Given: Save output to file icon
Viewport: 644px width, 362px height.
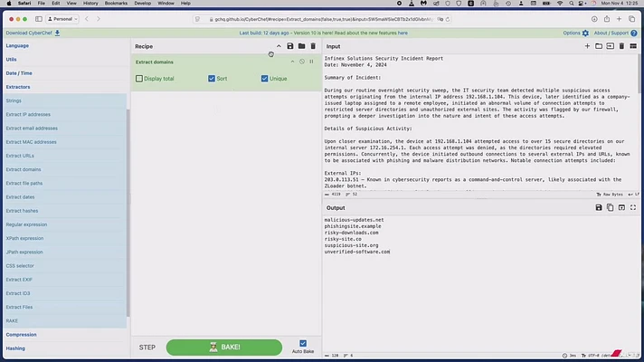Looking at the screenshot, I should [599, 207].
